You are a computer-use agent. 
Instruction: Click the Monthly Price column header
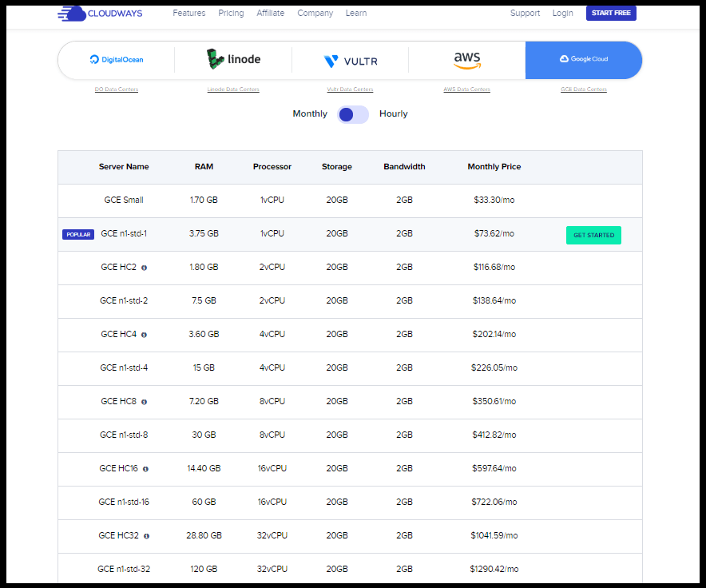point(494,167)
